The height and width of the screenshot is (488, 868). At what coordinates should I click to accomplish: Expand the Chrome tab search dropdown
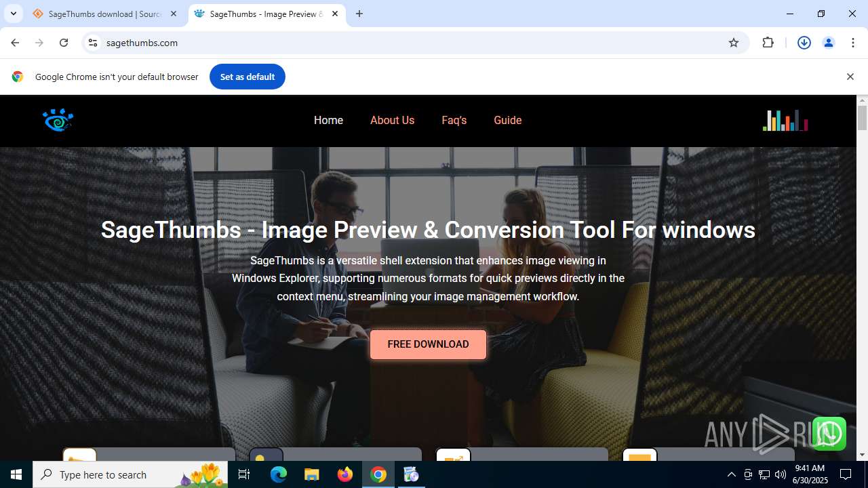[13, 14]
